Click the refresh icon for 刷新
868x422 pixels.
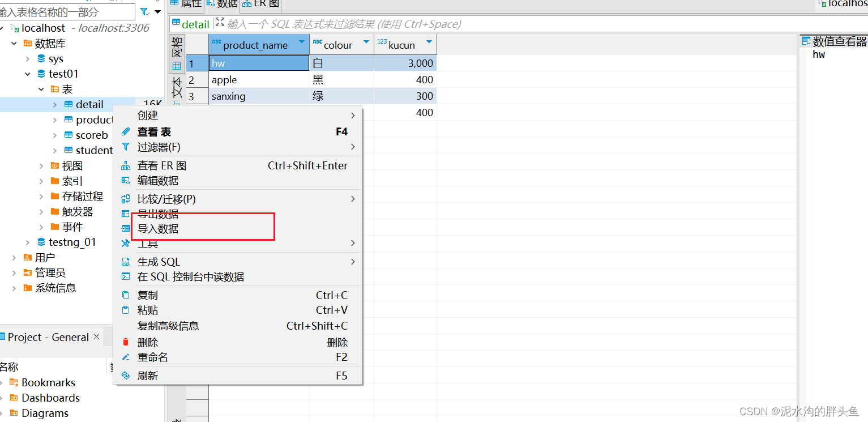click(x=126, y=376)
